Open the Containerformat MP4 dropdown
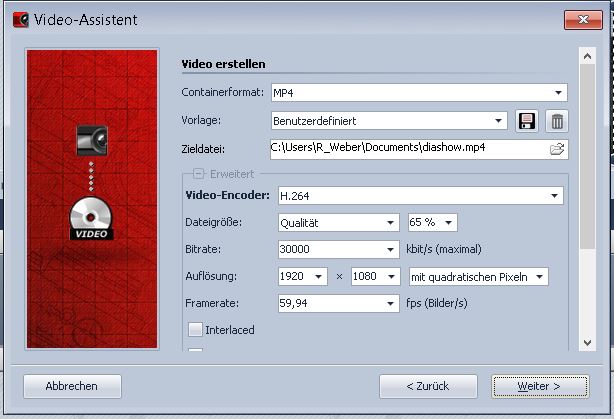Image resolution: width=614 pixels, height=419 pixels. tap(417, 93)
